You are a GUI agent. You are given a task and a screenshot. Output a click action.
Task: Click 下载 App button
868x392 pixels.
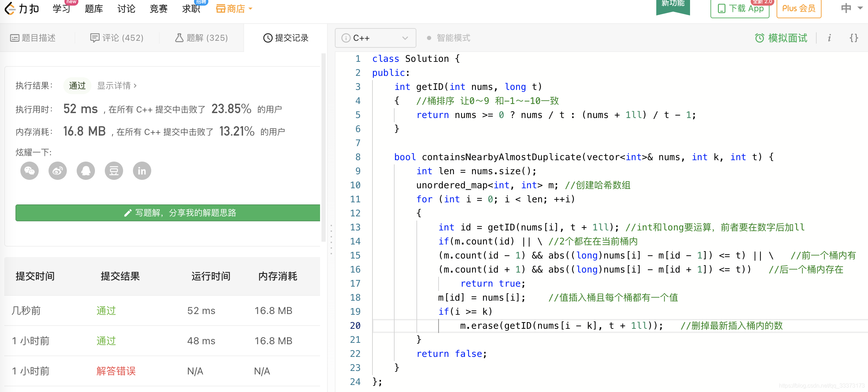[740, 8]
